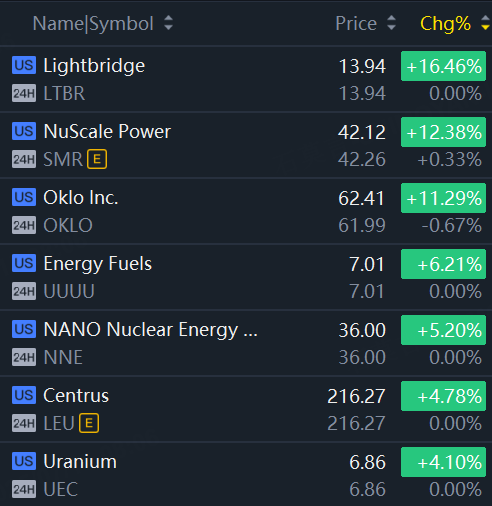
Task: Click the US badge next to Oklo Inc.
Action: click(24, 197)
